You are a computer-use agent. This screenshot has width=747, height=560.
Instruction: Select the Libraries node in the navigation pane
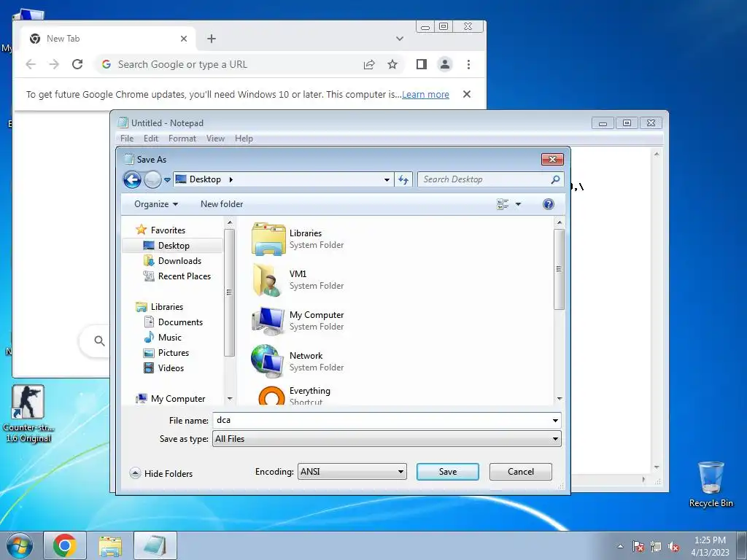pos(167,307)
